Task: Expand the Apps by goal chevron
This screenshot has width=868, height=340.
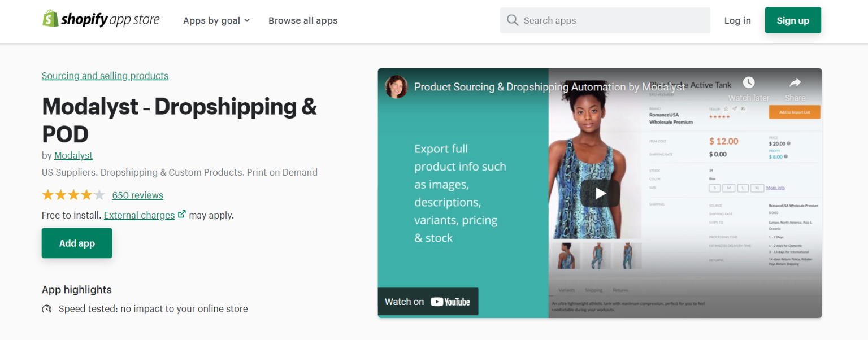Action: click(247, 20)
